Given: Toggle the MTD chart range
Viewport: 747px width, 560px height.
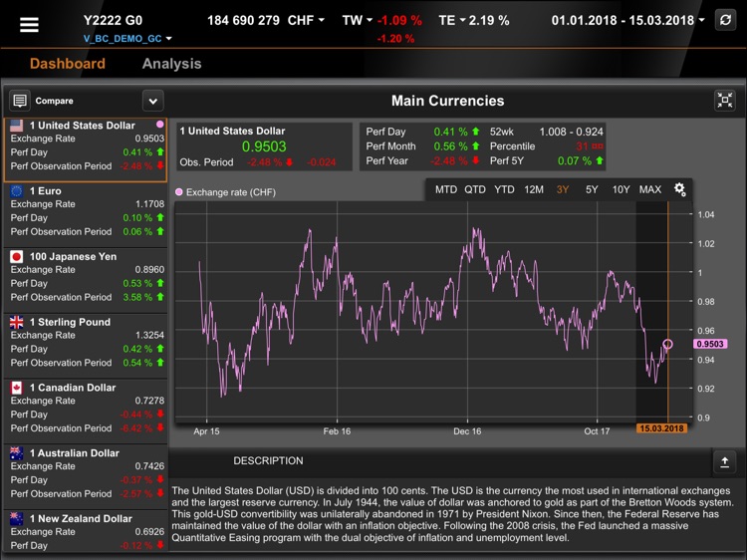Looking at the screenshot, I should click(446, 189).
